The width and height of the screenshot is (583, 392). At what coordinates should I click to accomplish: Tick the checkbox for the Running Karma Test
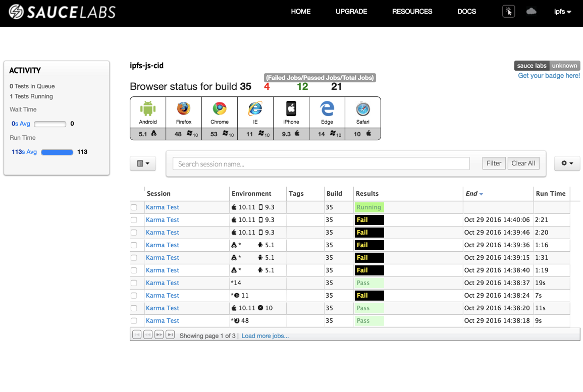tap(134, 207)
